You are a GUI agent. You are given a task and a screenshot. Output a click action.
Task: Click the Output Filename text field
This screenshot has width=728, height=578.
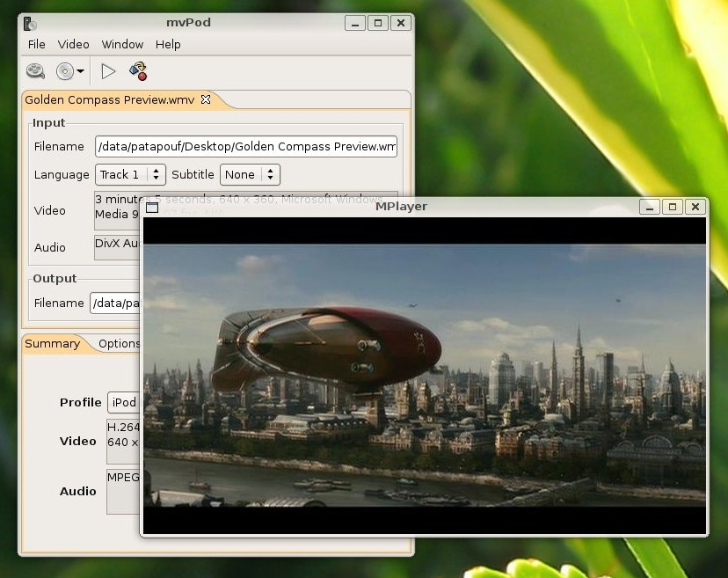115,303
